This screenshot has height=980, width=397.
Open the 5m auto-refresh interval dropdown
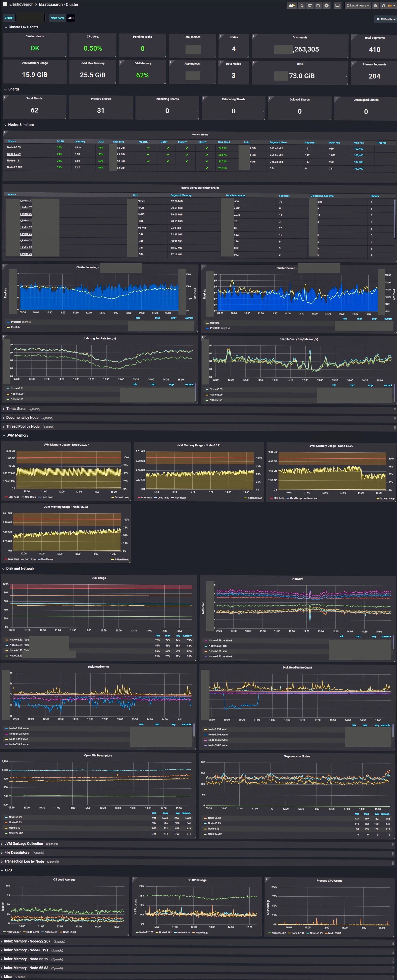pyautogui.click(x=391, y=5)
